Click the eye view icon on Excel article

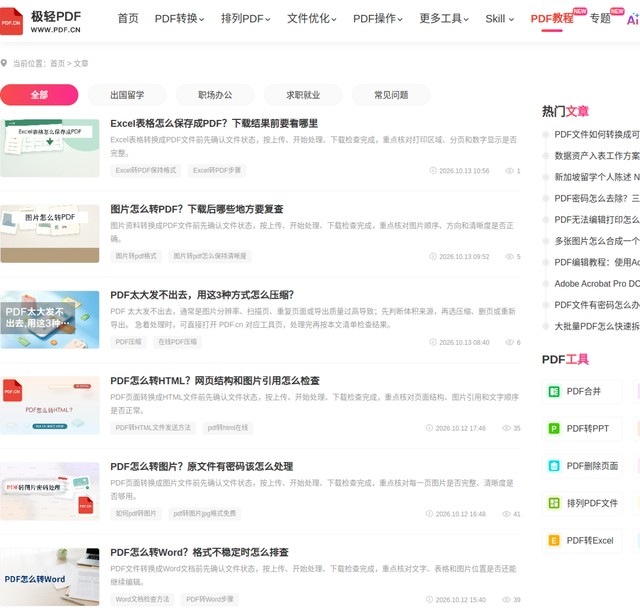click(509, 171)
